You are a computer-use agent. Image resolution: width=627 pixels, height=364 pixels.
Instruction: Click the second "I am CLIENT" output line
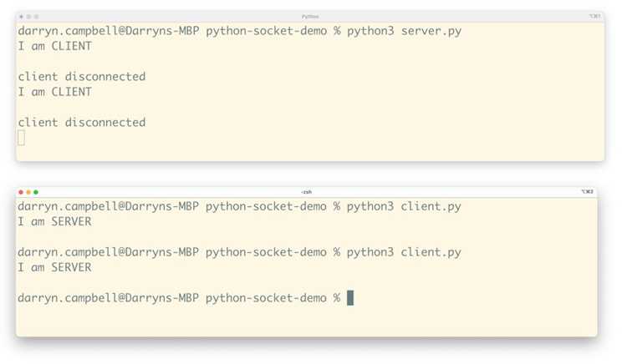(x=55, y=92)
